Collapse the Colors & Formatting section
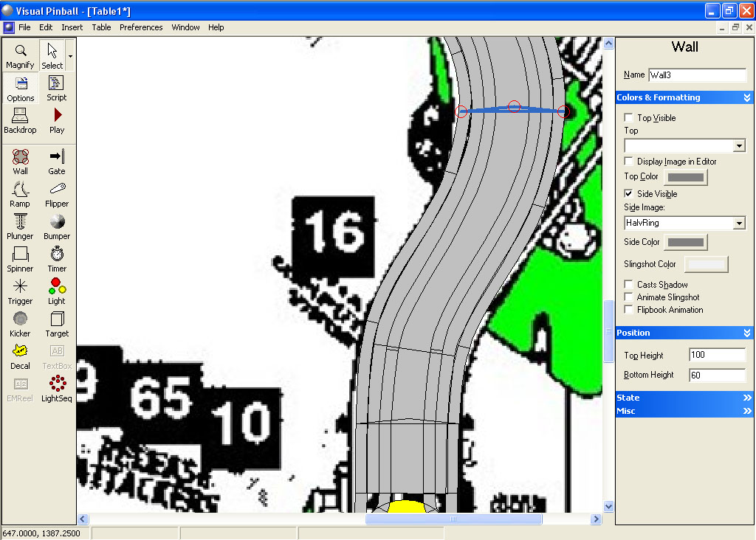 click(x=746, y=97)
